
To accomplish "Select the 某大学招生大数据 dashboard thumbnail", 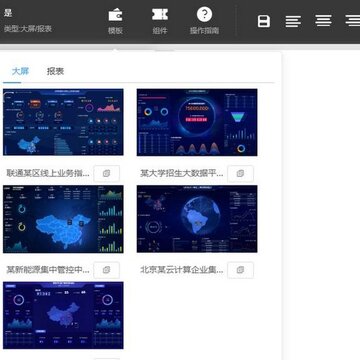I will click(x=197, y=122).
